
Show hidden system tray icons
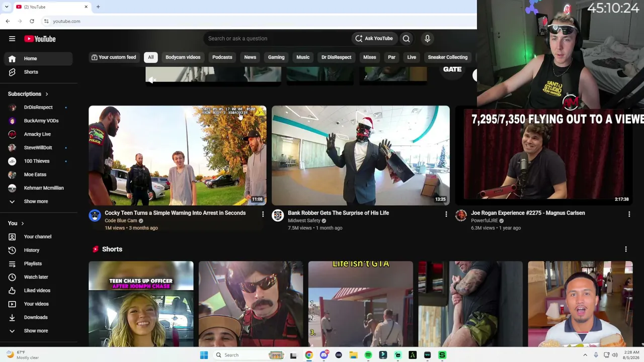pos(585,355)
